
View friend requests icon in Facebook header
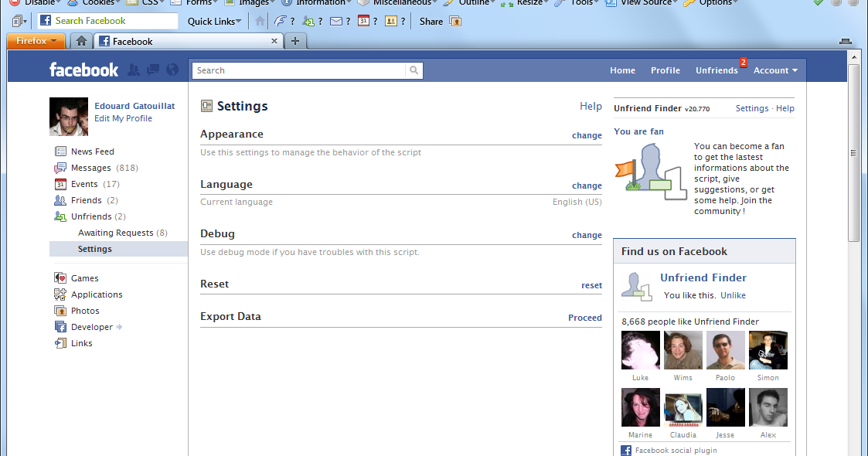click(x=133, y=70)
